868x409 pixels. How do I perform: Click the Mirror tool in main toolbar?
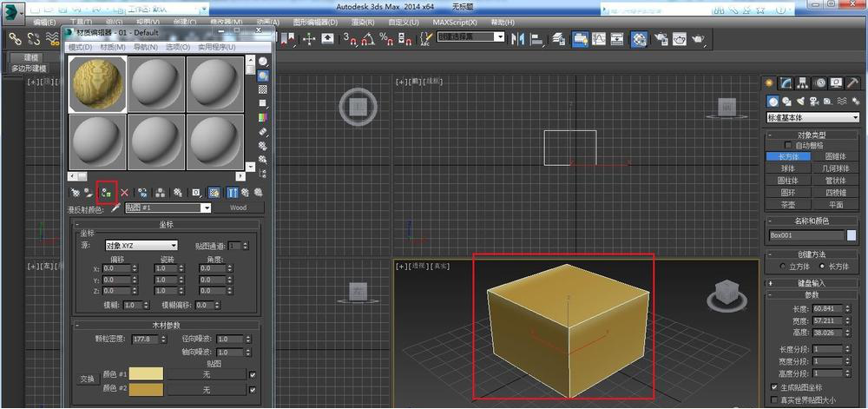click(518, 38)
